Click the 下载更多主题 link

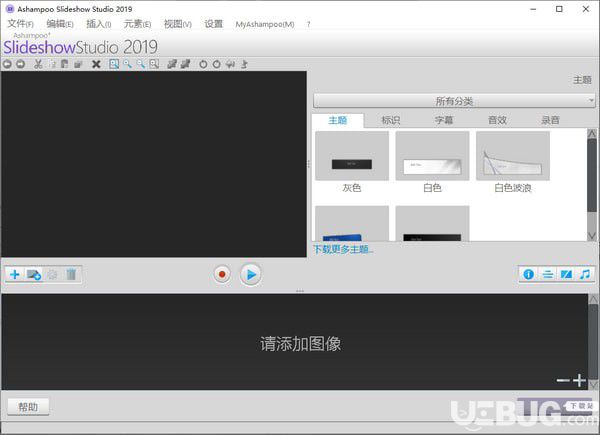tap(343, 249)
